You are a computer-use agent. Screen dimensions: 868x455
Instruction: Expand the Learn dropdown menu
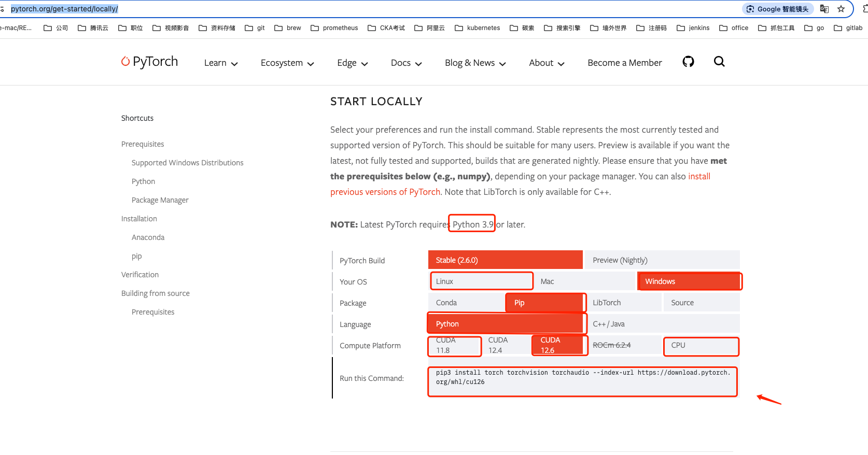tap(221, 63)
